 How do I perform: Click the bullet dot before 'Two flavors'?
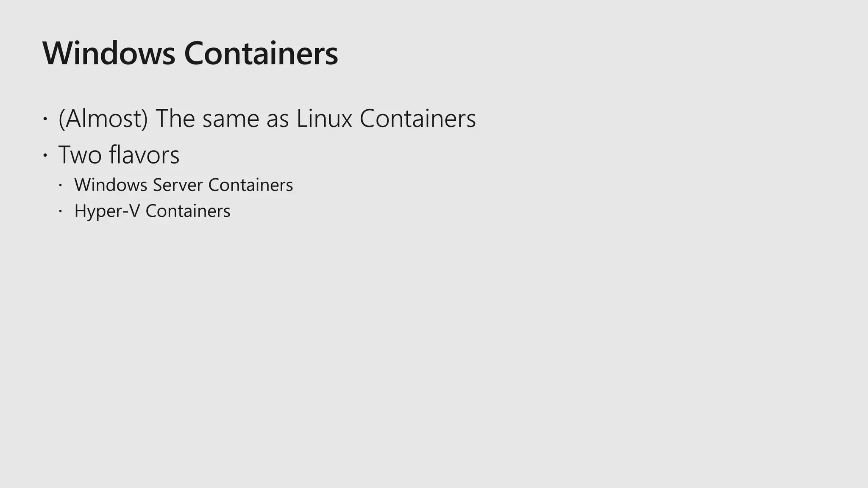(x=45, y=155)
